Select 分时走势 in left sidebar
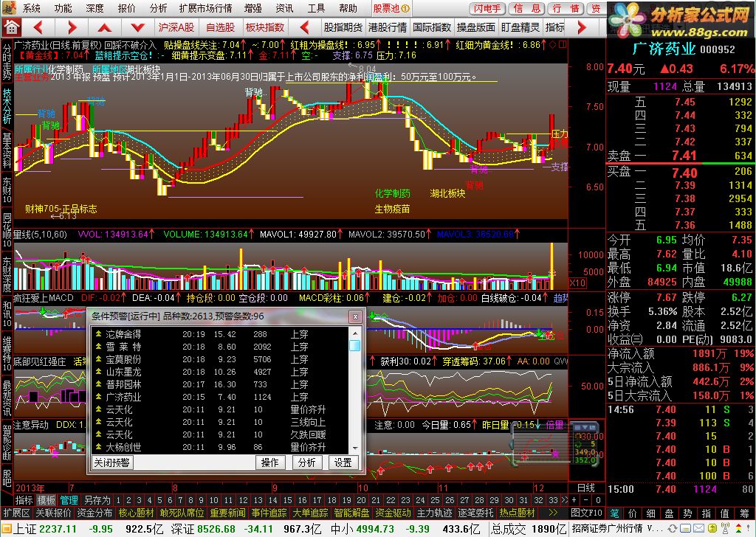Viewport: 756px width, 537px height. [x=7, y=62]
